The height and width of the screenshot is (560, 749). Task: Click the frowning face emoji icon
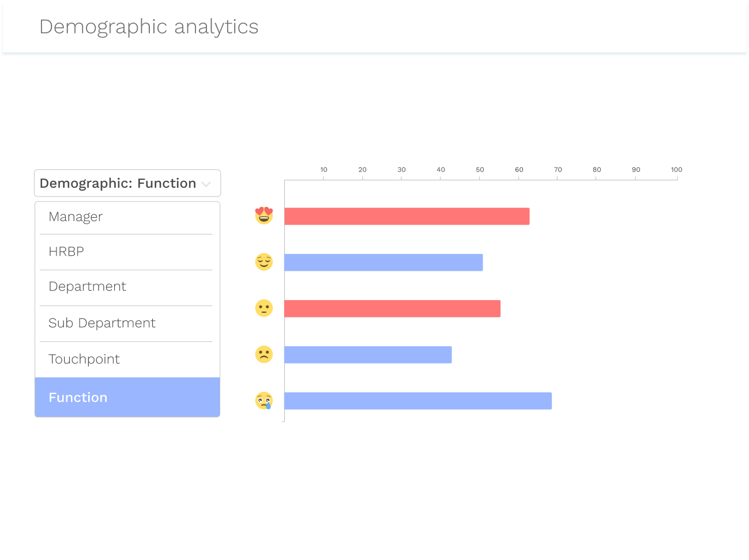[264, 354]
